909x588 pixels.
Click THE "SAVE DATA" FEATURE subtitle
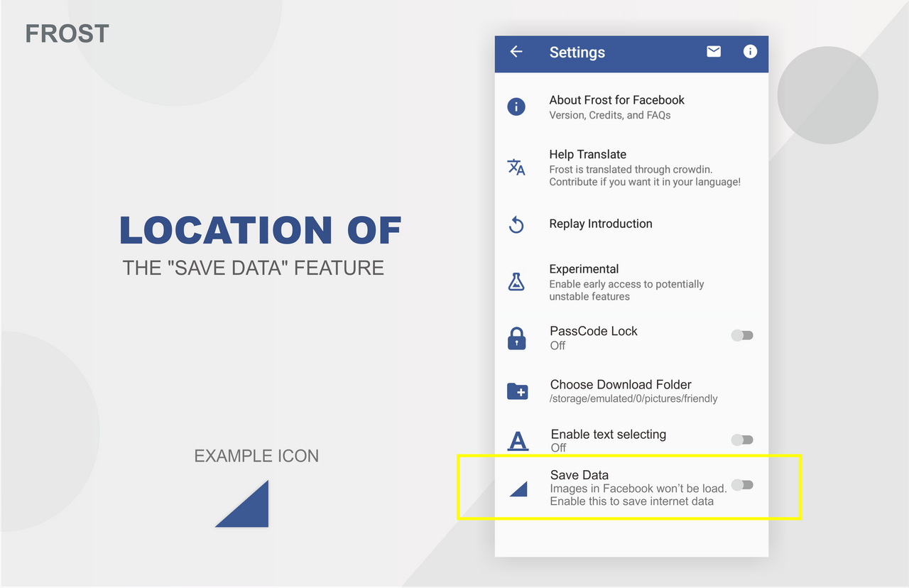pyautogui.click(x=254, y=268)
